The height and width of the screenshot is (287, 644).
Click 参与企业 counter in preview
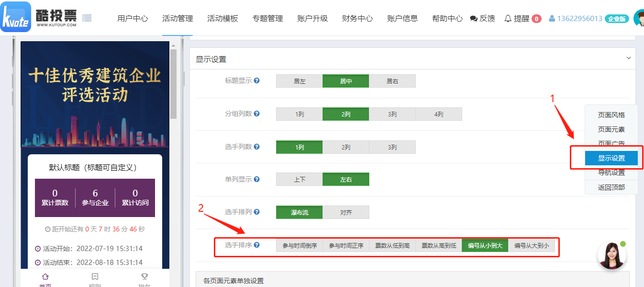click(x=95, y=197)
